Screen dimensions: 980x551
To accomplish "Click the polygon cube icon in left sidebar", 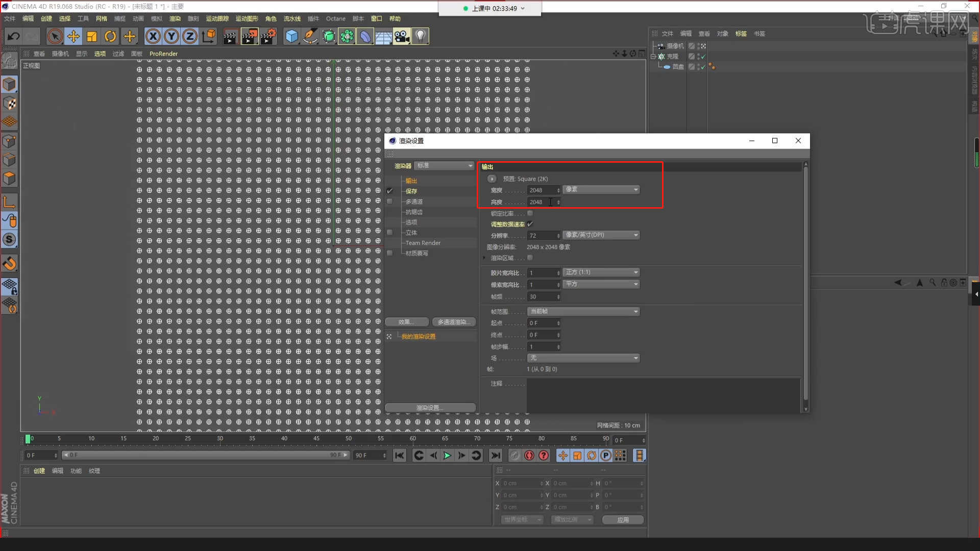I will (x=9, y=179).
